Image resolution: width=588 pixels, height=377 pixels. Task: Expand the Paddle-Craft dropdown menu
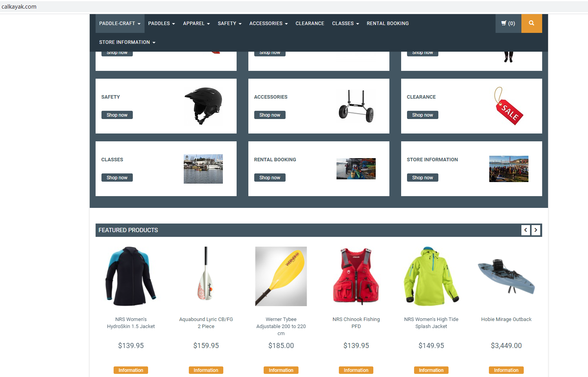click(119, 23)
